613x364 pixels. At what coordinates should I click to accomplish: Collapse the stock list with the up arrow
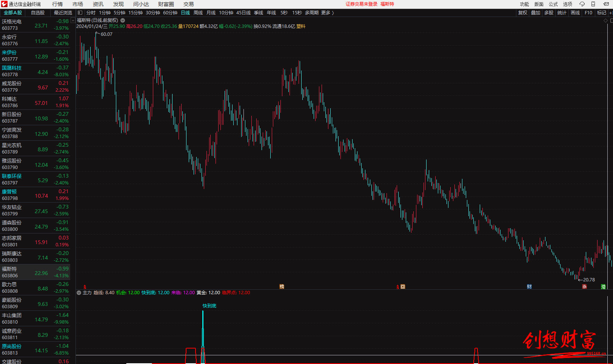[73, 20]
